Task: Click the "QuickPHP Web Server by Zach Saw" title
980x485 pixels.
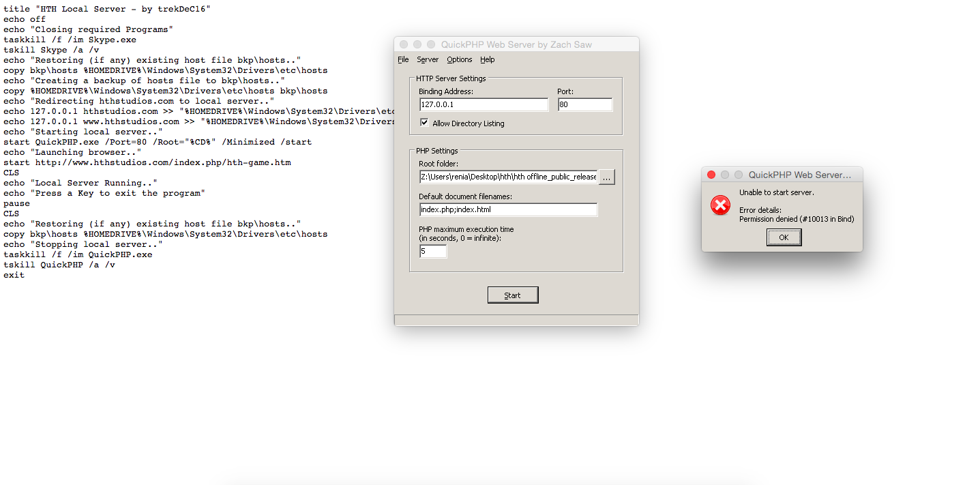Action: click(x=516, y=44)
